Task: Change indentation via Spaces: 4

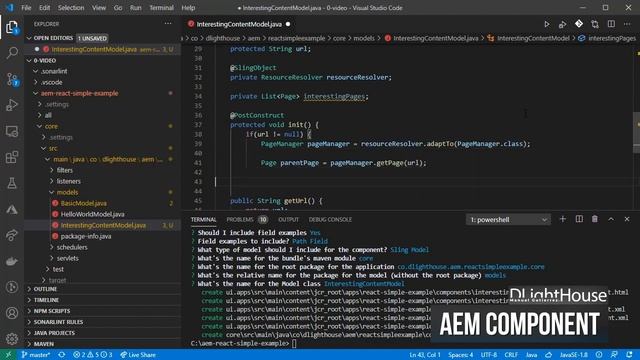Action: point(460,355)
